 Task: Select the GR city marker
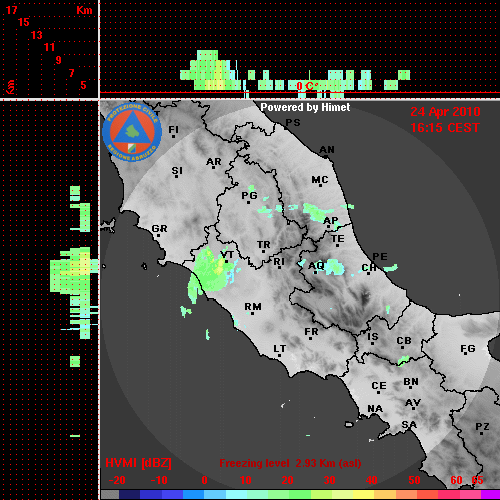(x=159, y=231)
